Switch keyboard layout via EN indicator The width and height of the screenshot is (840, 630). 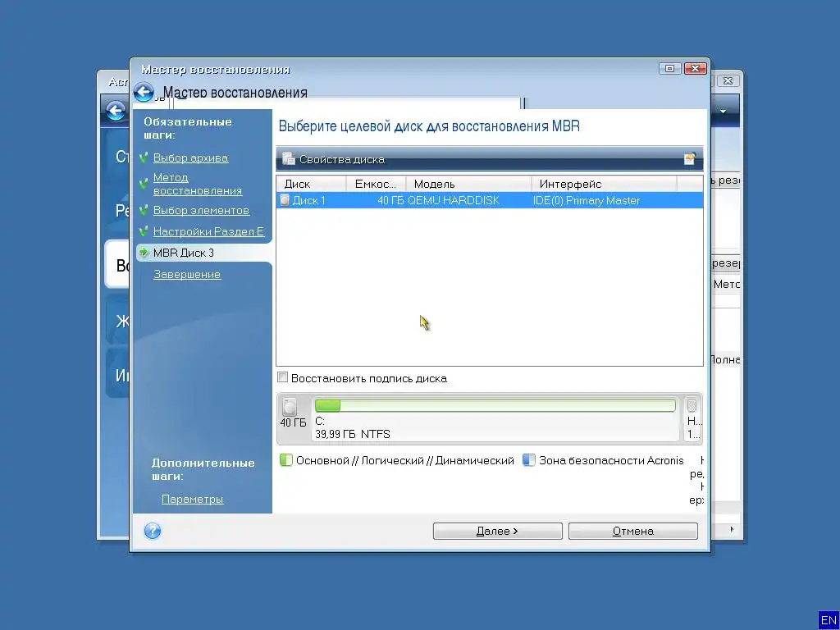point(829,620)
